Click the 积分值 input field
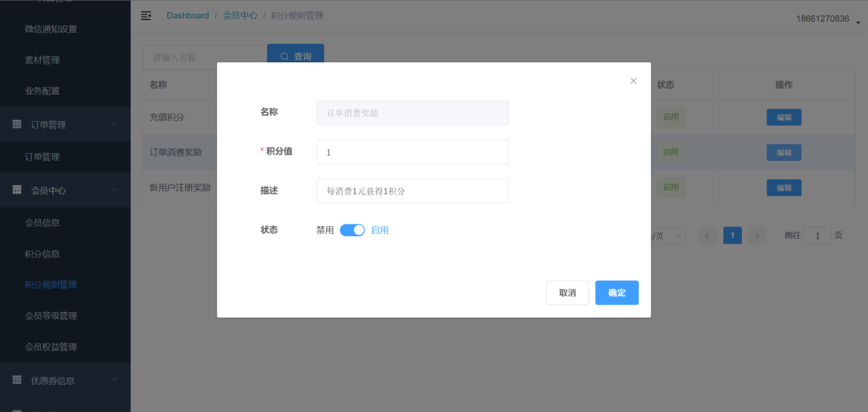868x412 pixels. pos(412,152)
